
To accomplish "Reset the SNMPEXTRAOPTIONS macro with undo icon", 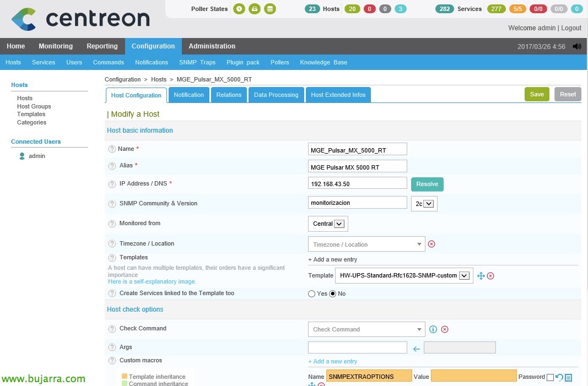I will point(559,377).
